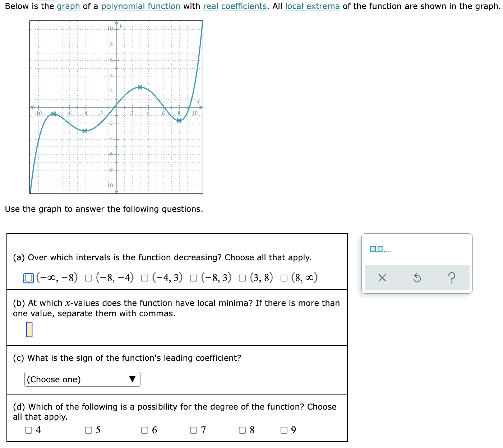Image resolution: width=503 pixels, height=448 pixels.
Task: Open the Choose one dropdown in part (c)
Action: pyautogui.click(x=82, y=379)
